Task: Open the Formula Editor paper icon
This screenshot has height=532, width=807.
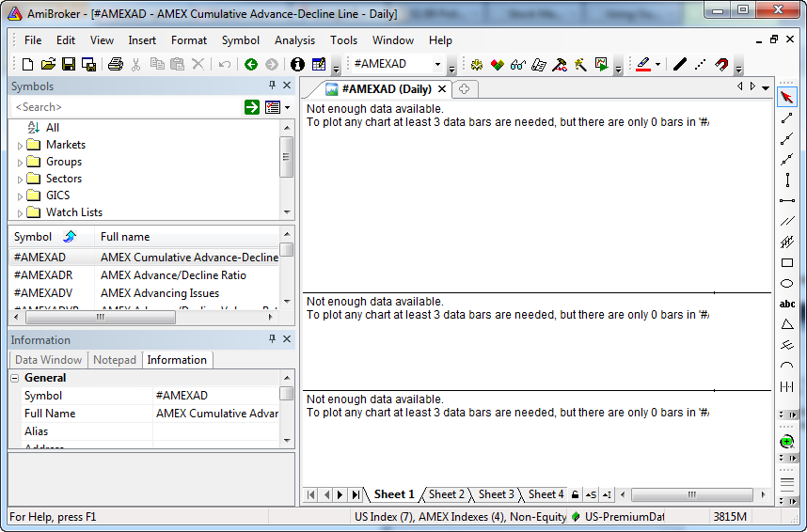Action: [x=538, y=65]
